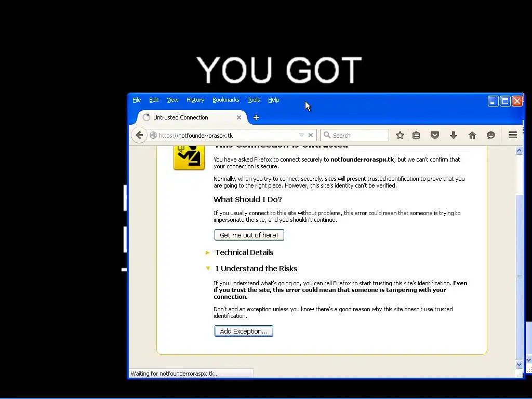Open the View menu
532x399 pixels.
172,100
